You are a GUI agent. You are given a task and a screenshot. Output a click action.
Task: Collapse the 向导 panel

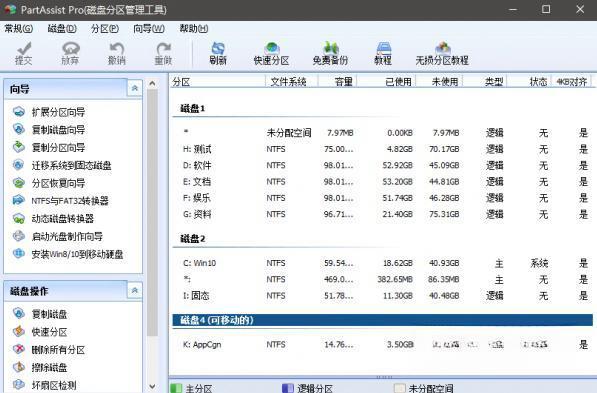pos(134,88)
